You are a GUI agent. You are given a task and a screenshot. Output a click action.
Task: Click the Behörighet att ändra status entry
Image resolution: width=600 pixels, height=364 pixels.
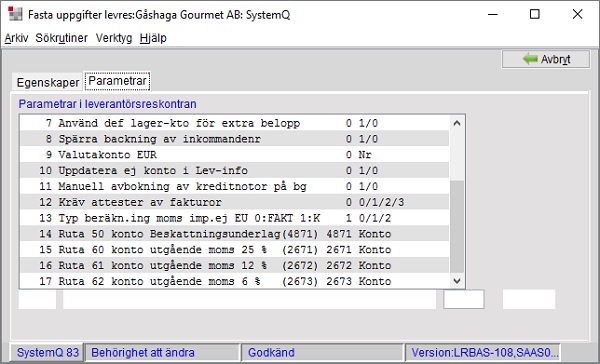point(162,353)
